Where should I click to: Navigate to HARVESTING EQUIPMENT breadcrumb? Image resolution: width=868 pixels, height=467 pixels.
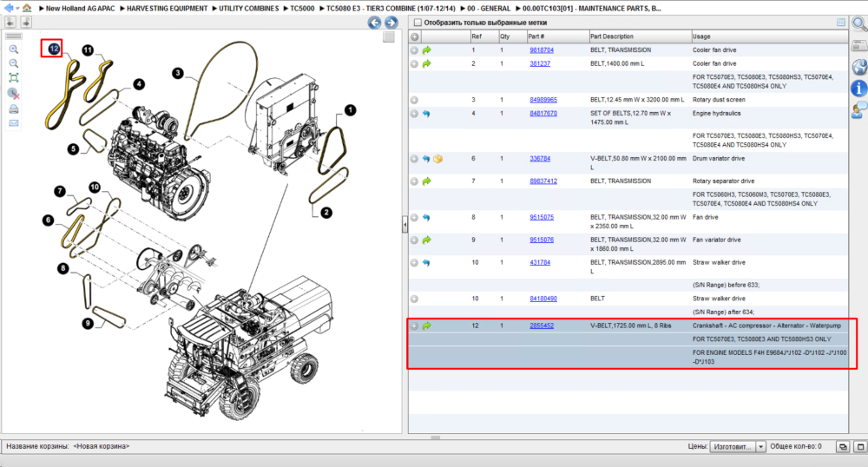(168, 9)
